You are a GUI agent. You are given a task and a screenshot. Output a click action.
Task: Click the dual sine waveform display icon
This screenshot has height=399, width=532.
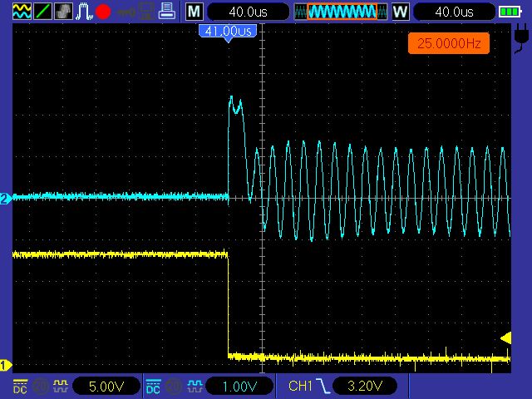coord(22,12)
